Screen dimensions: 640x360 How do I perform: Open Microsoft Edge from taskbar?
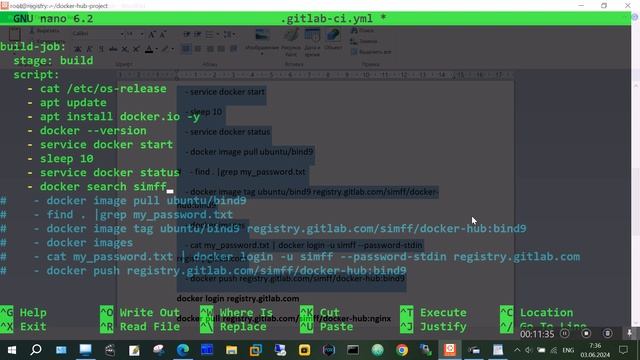pos(183,350)
